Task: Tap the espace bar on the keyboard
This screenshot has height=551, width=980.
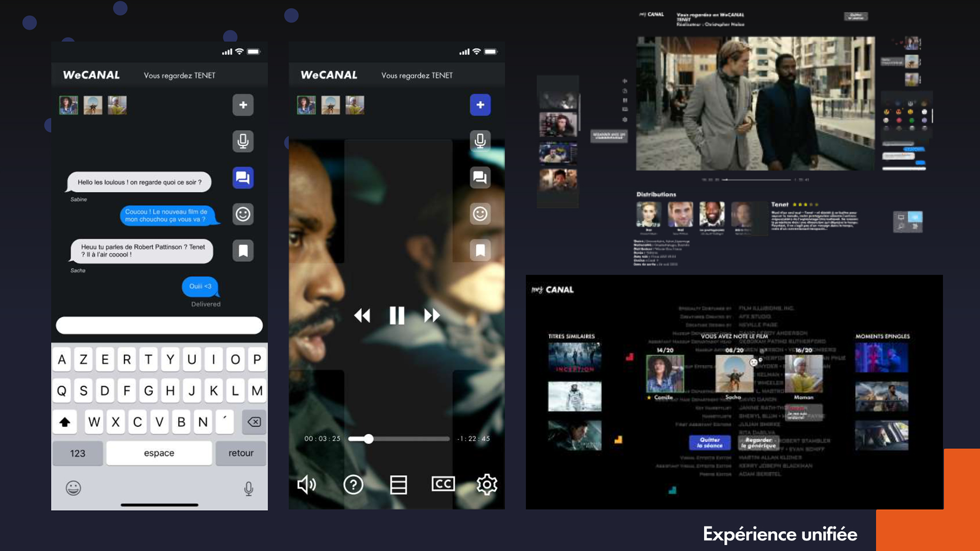Action: point(159,453)
